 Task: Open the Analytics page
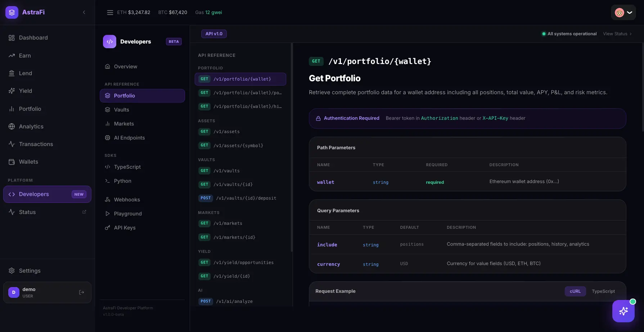(47, 126)
